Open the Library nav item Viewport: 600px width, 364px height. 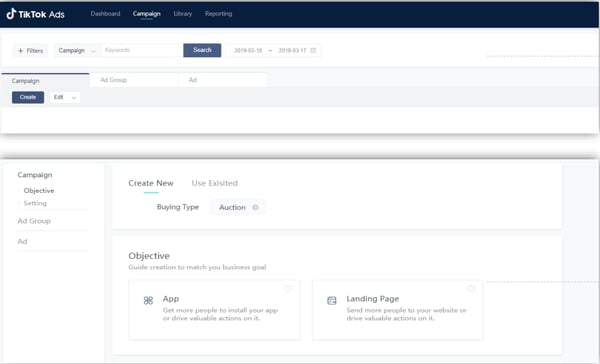click(183, 14)
